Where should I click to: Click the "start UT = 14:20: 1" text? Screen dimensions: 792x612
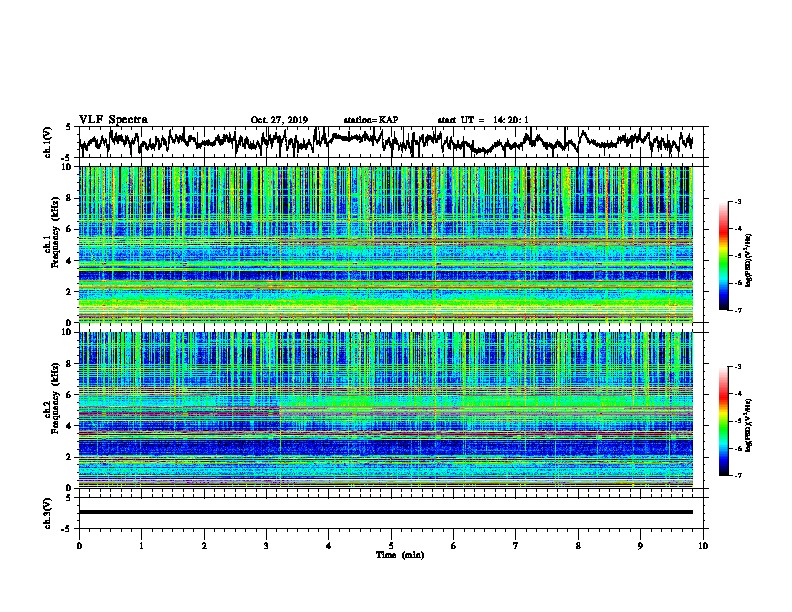coord(483,120)
